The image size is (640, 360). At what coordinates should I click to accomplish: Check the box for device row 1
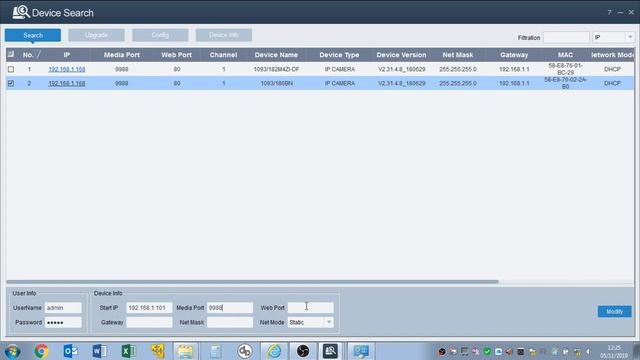pyautogui.click(x=11, y=69)
